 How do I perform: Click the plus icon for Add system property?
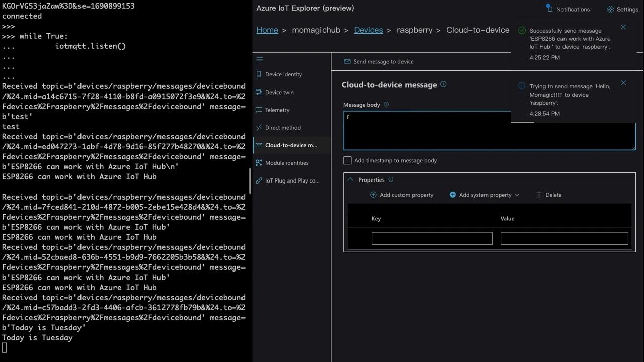coord(453,195)
